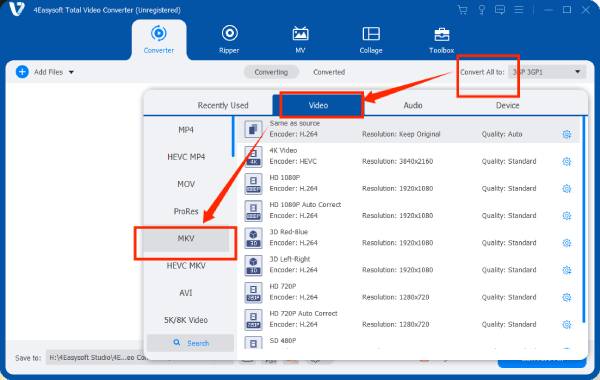Screen dimensions: 600x380
Task: Open settings gear for HD 720P Auto Correct
Action: pos(567,325)
